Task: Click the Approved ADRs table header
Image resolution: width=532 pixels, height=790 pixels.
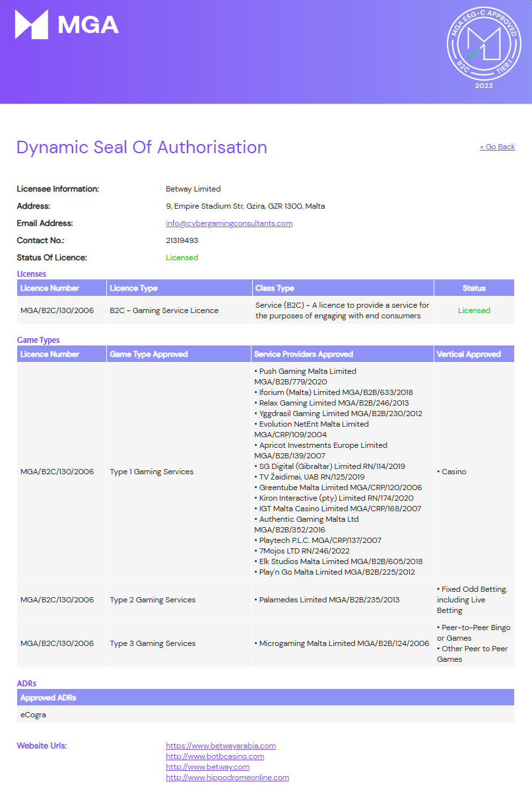Action: pyautogui.click(x=266, y=698)
